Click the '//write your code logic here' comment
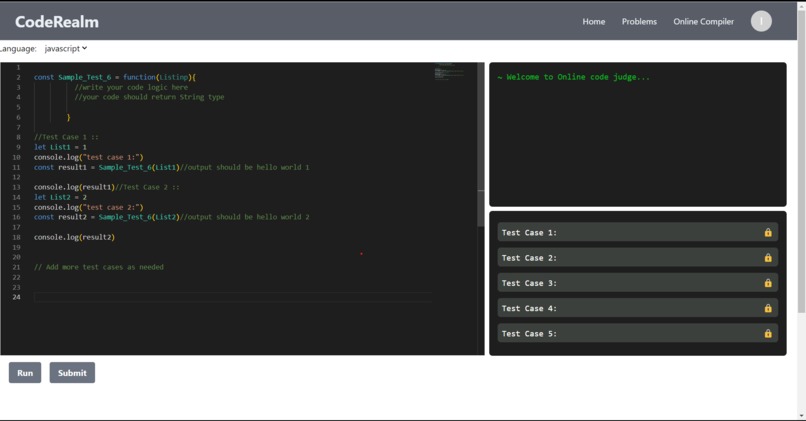This screenshot has height=421, width=806. (x=131, y=87)
